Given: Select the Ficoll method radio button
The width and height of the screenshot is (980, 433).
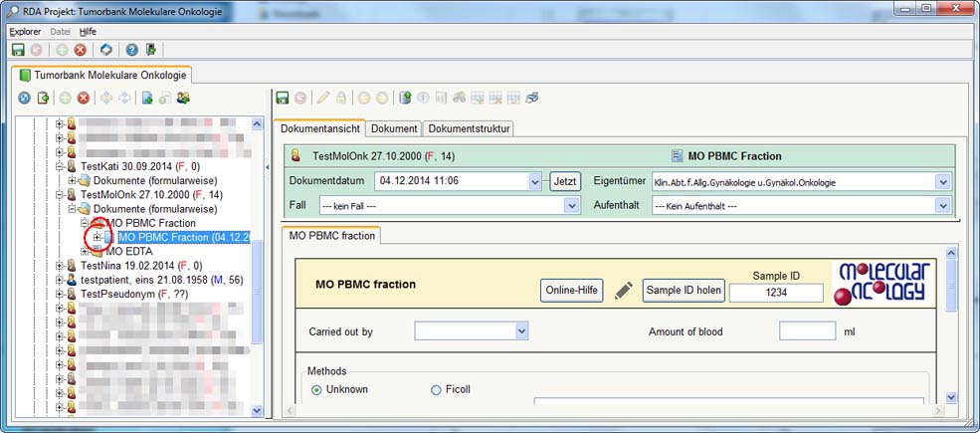Looking at the screenshot, I should coord(436,390).
